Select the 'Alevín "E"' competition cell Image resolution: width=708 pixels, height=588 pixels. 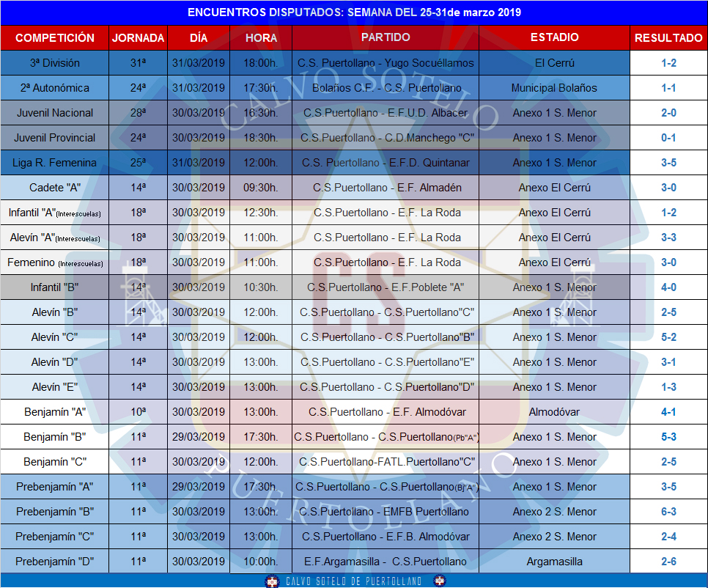pos(55,387)
